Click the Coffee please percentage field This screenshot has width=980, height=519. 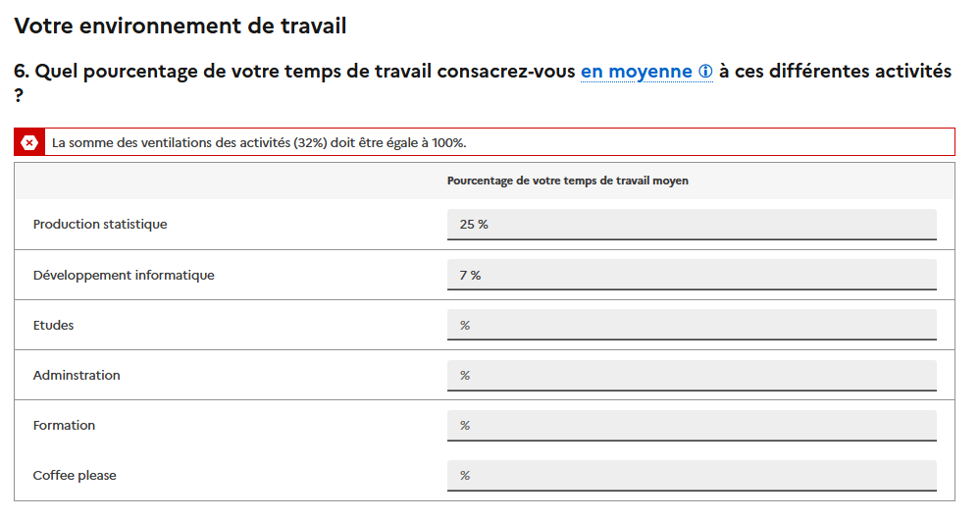point(691,475)
